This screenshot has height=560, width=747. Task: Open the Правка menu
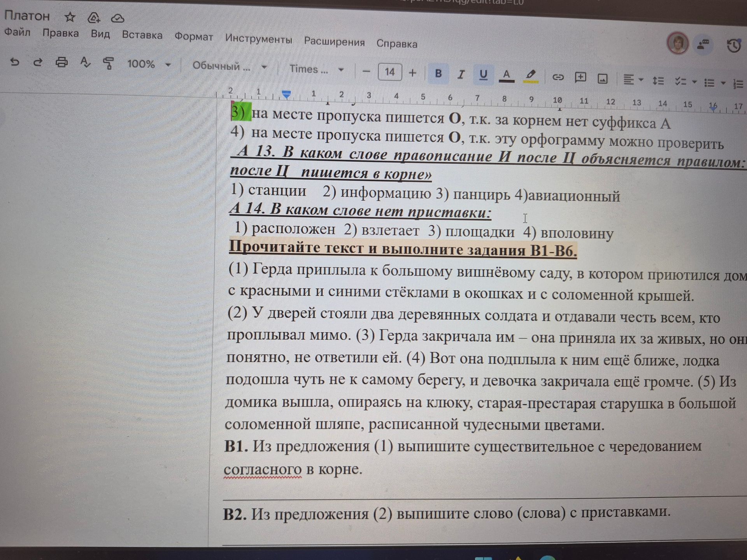click(61, 33)
